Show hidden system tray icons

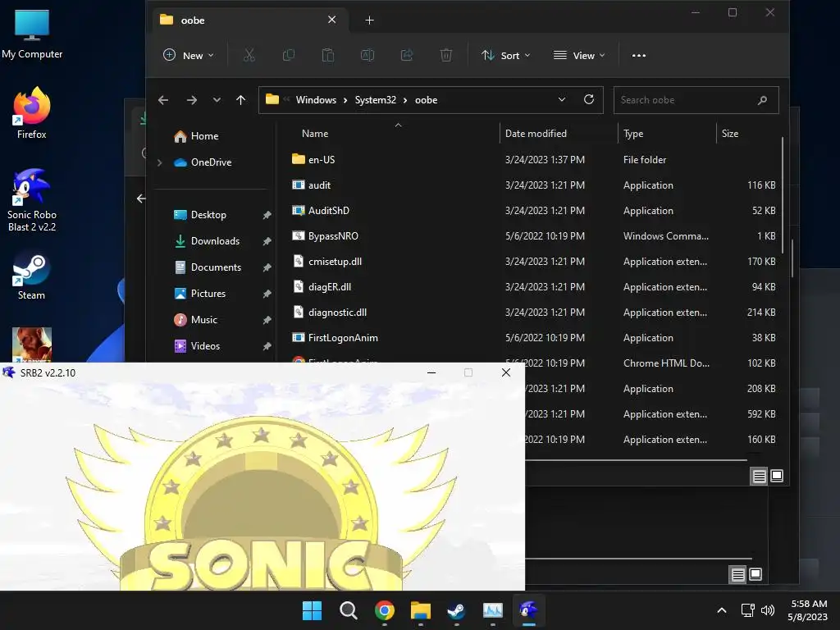pyautogui.click(x=722, y=610)
